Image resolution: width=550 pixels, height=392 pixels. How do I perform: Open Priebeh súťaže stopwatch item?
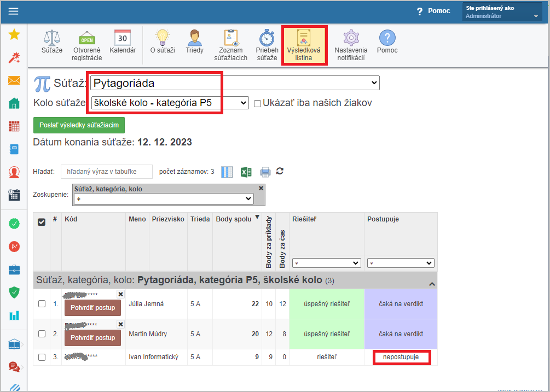[267, 45]
